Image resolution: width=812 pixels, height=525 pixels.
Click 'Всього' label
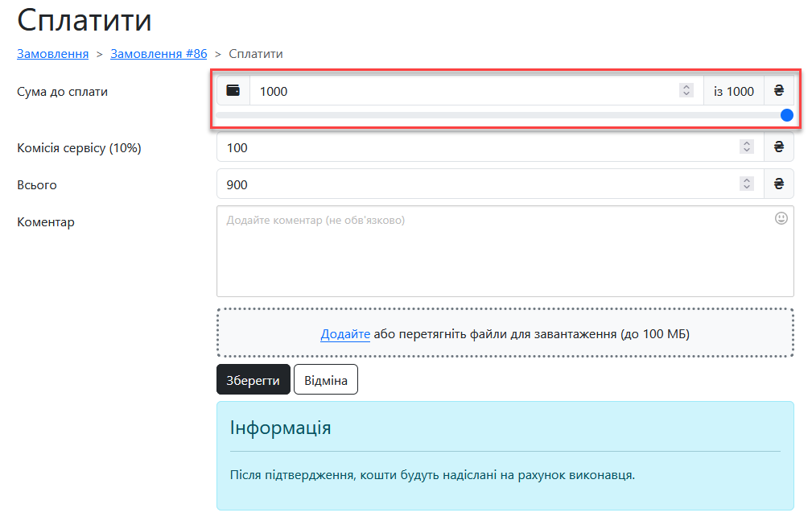[x=37, y=185]
